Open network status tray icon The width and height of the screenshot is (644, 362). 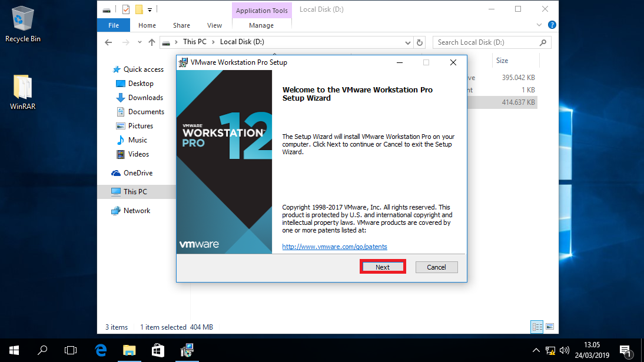[x=550, y=350]
